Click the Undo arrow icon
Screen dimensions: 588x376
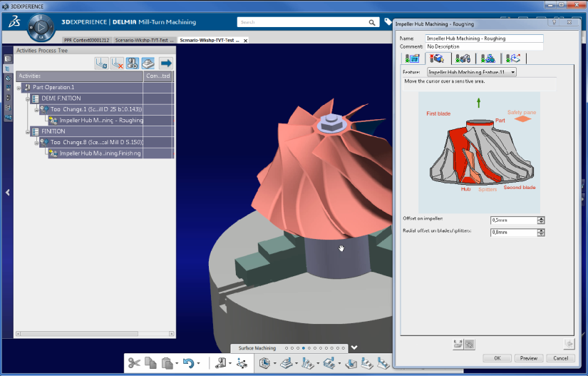tap(188, 363)
